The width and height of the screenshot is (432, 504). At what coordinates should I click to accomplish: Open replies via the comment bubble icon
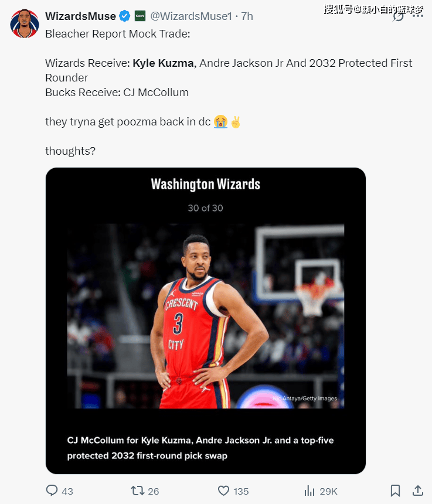click(x=52, y=491)
